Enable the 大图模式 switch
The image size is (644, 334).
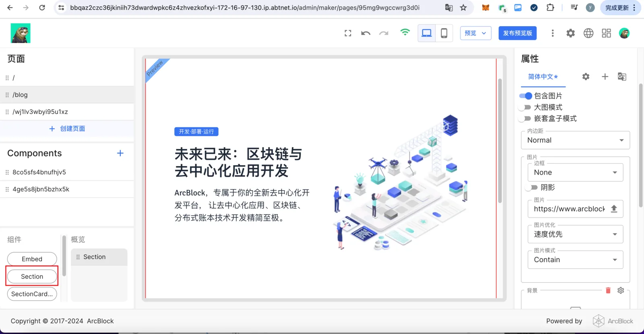[525, 107]
